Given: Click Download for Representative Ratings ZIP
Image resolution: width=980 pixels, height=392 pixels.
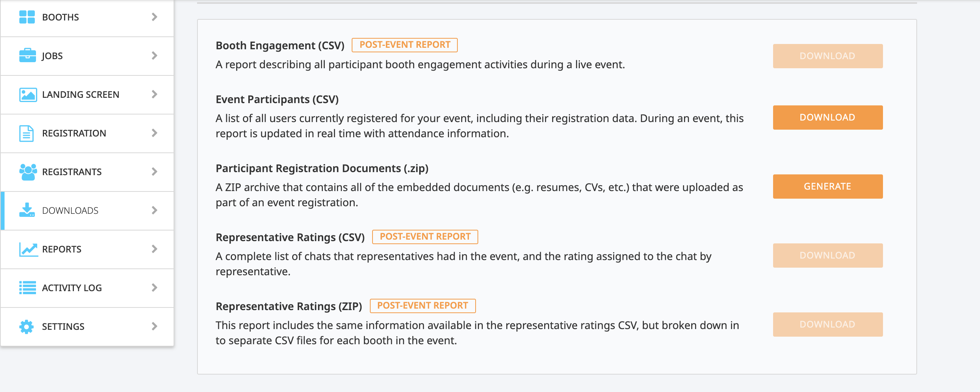Looking at the screenshot, I should 827,325.
